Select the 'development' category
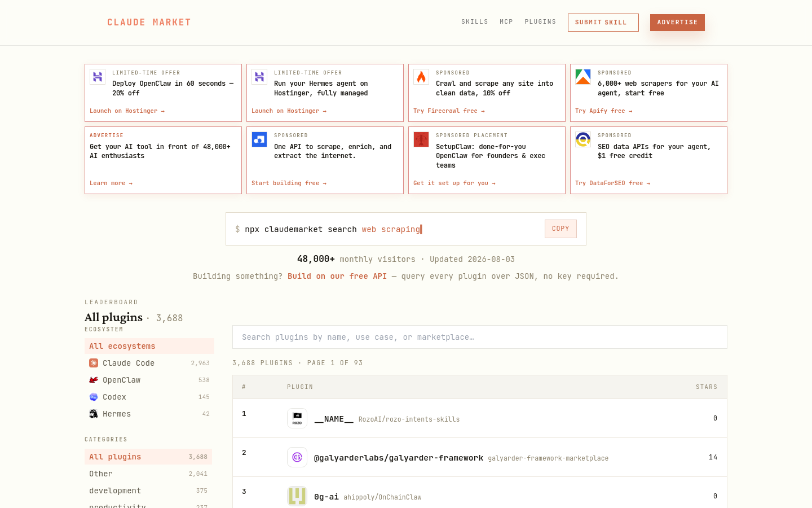The width and height of the screenshot is (812, 508). coord(148,491)
